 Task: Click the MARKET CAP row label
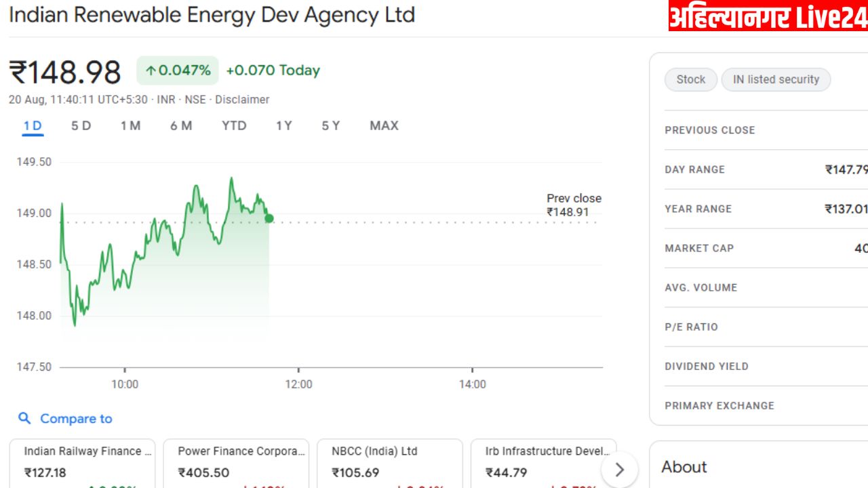[699, 248]
